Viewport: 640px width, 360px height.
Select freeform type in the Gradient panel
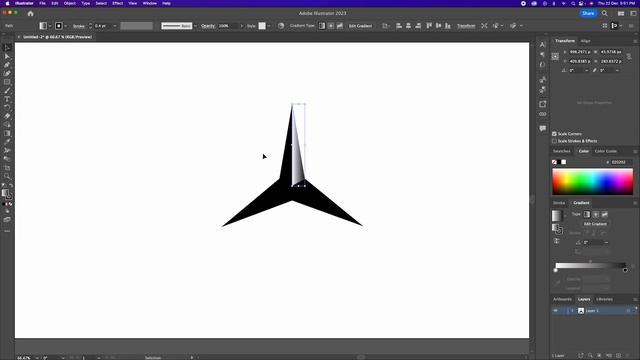tap(604, 214)
